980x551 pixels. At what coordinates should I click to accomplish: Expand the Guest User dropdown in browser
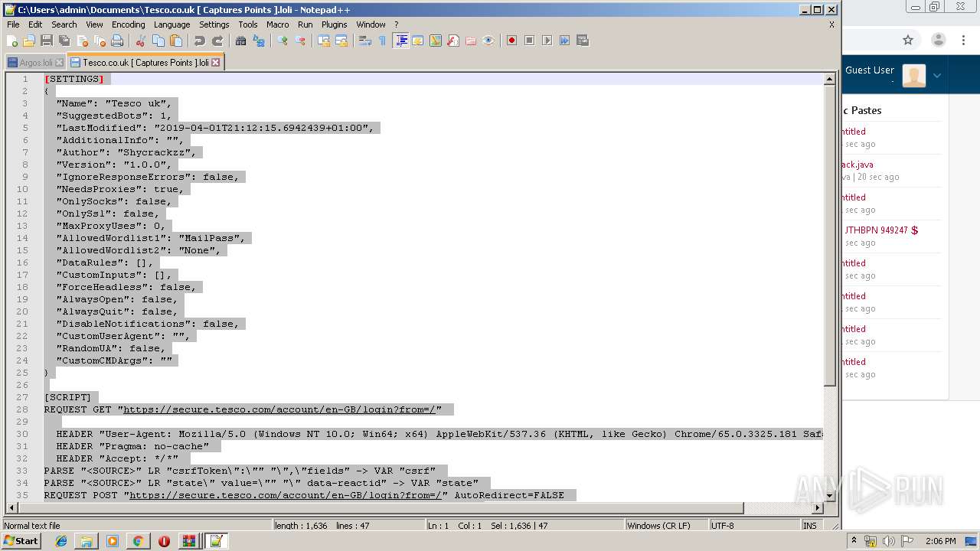[x=936, y=76]
